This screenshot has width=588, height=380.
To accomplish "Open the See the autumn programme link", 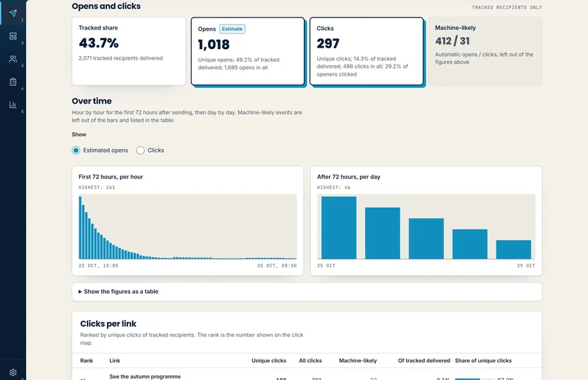I will click(145, 377).
